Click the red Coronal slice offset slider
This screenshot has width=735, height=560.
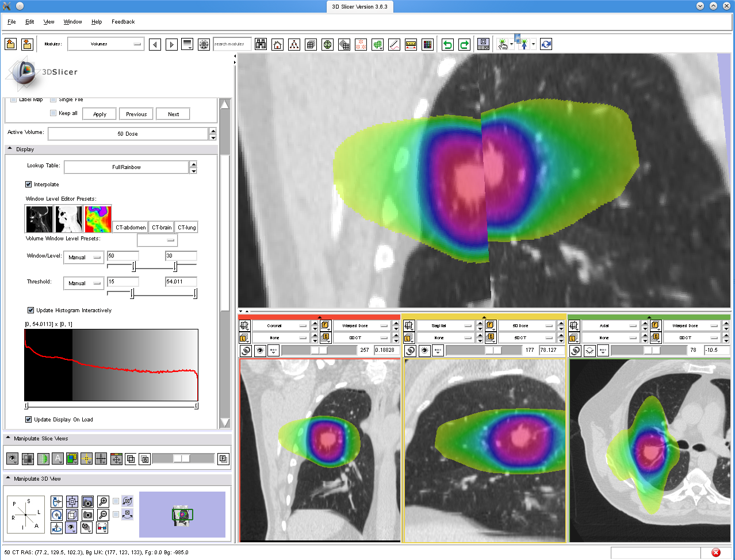pyautogui.click(x=319, y=350)
